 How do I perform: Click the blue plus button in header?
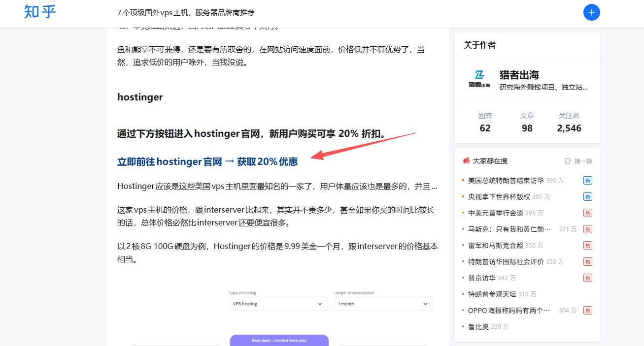pyautogui.click(x=591, y=12)
